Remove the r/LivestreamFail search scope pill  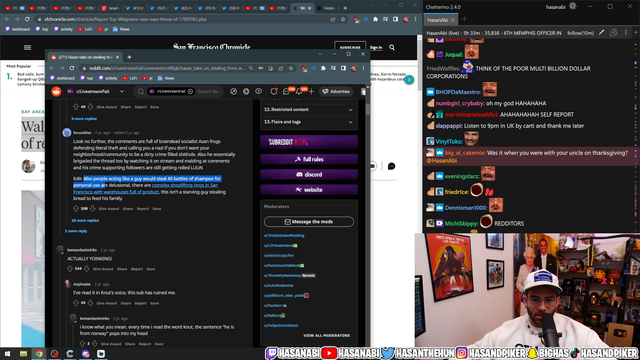point(190,91)
